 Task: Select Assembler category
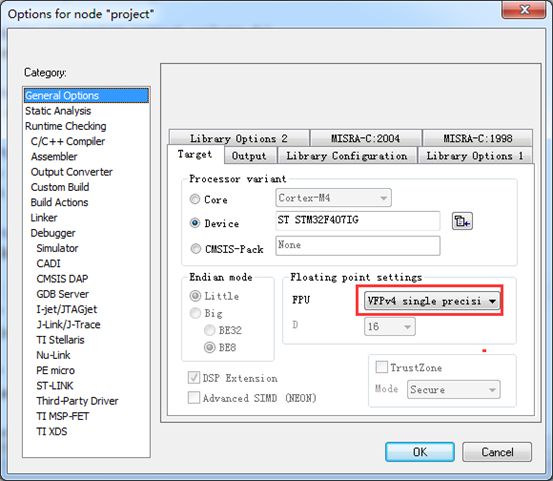pyautogui.click(x=54, y=157)
